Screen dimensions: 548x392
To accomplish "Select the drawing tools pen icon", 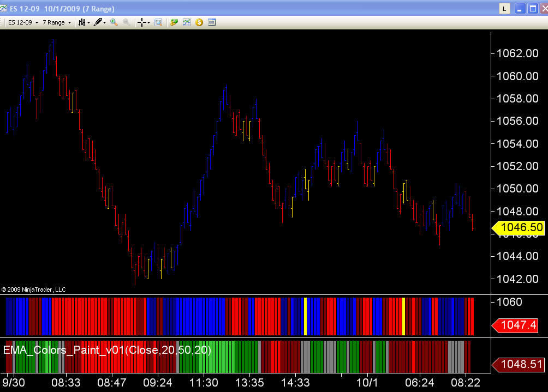I will pyautogui.click(x=98, y=22).
